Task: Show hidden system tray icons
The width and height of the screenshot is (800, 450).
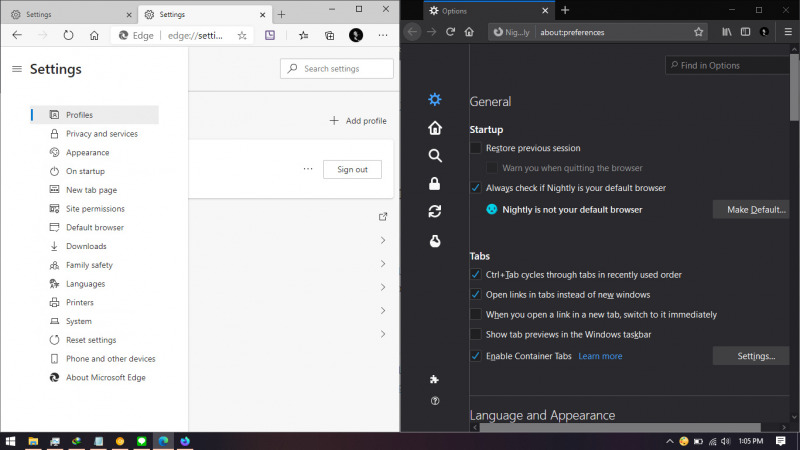Action: pos(669,441)
